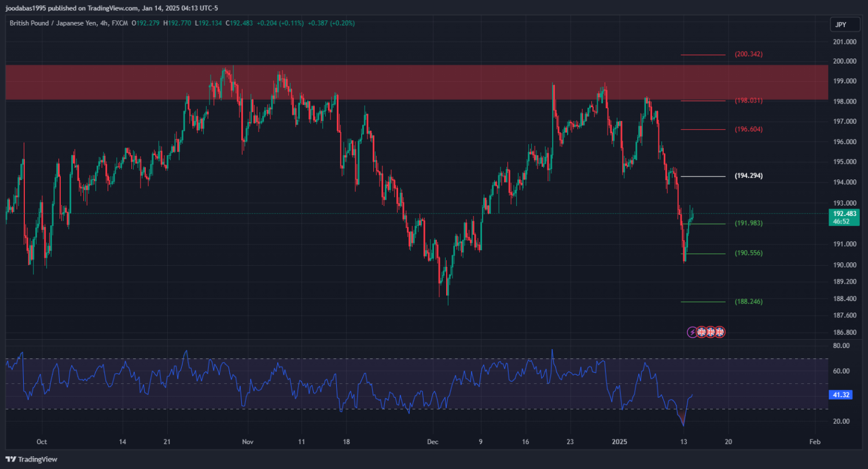The width and height of the screenshot is (868, 469).
Task: Click the 23 date label on the time axis
Action: [569, 441]
